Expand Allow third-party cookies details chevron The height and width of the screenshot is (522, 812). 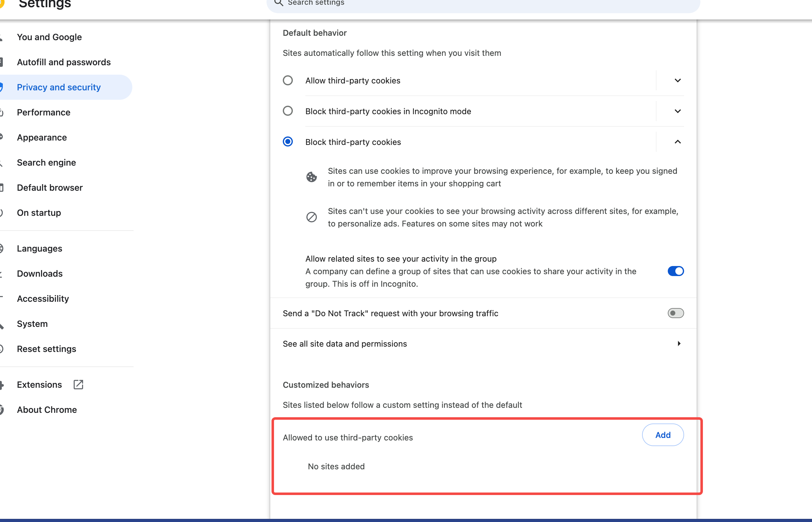tap(678, 80)
